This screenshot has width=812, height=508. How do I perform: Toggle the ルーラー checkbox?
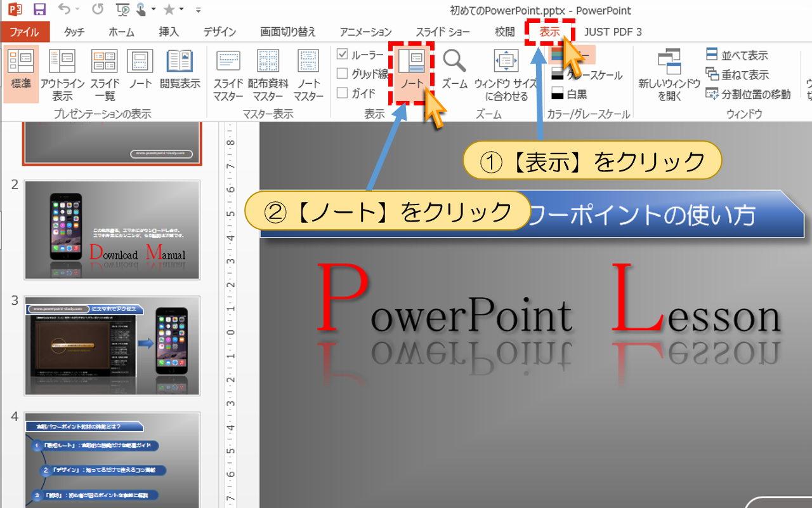(x=360, y=55)
